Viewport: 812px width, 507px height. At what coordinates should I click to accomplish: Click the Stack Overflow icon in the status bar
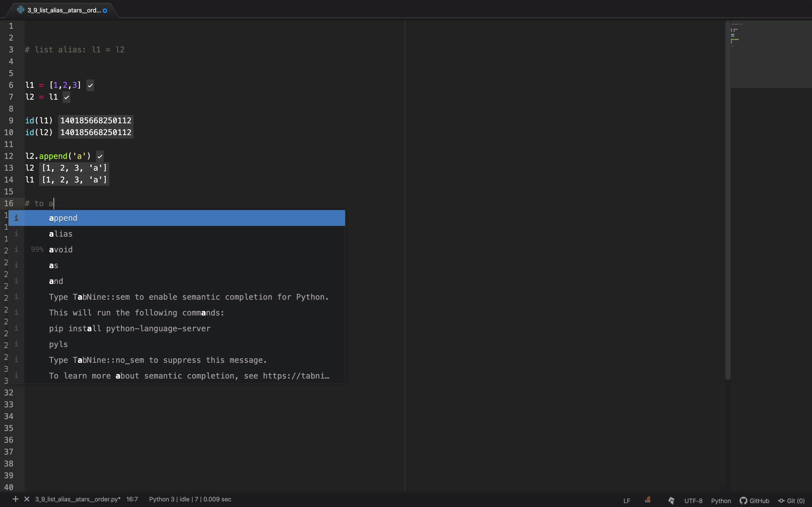click(648, 500)
